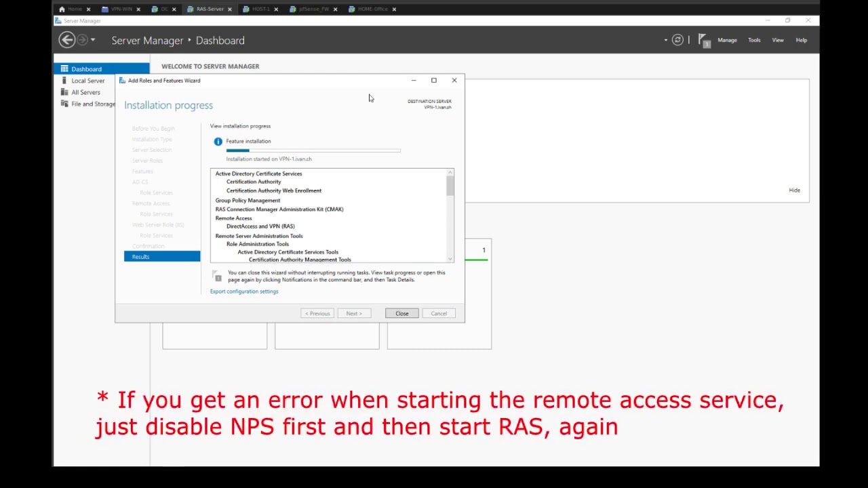
Task: Switch to the DC tab
Action: click(163, 9)
